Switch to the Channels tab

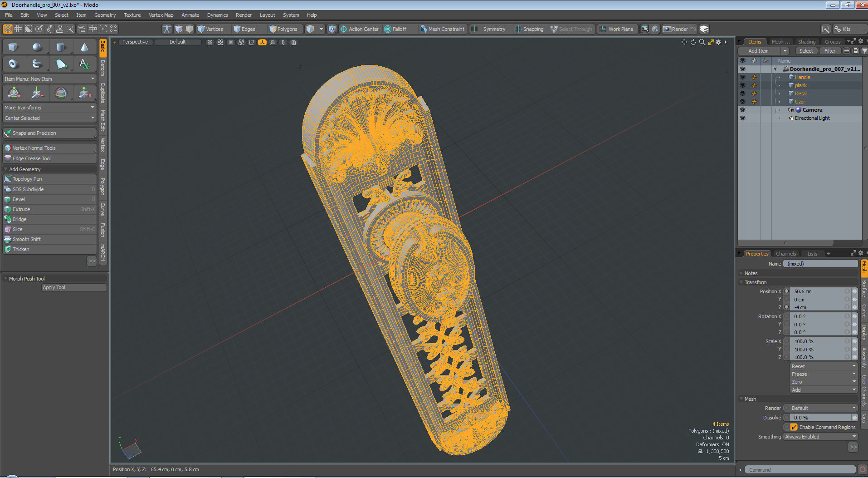(x=786, y=254)
